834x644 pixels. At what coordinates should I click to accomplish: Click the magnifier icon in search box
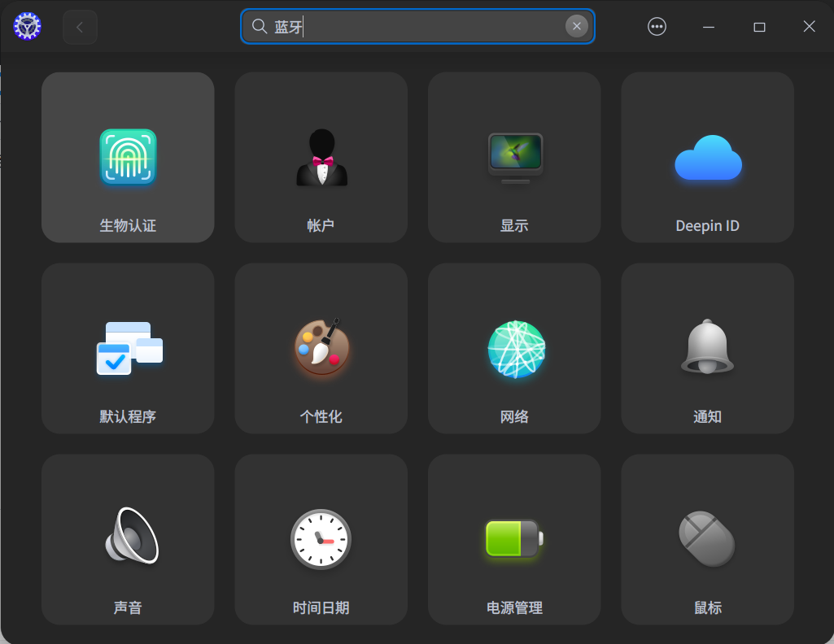[x=259, y=26]
